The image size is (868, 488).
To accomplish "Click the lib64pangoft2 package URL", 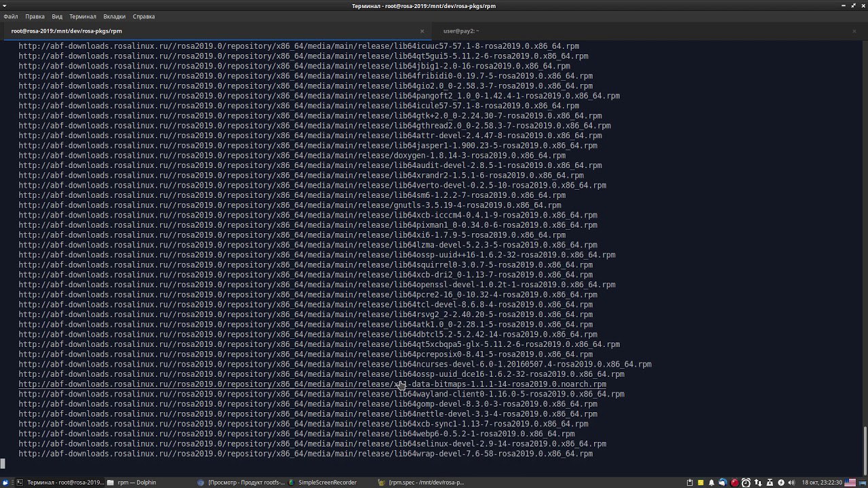I will (x=319, y=96).
